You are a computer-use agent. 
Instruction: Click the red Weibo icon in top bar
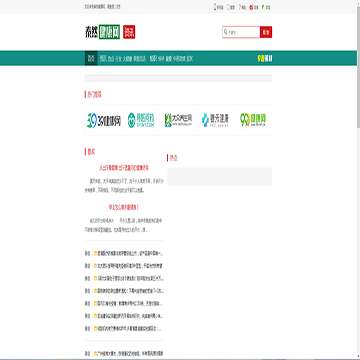point(251,7)
